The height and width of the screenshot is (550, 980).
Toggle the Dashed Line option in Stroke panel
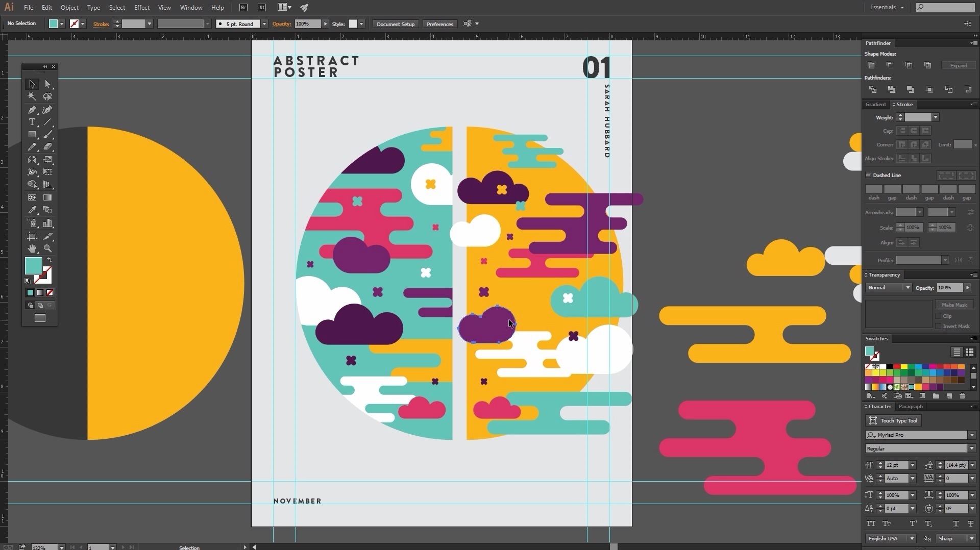pyautogui.click(x=868, y=175)
